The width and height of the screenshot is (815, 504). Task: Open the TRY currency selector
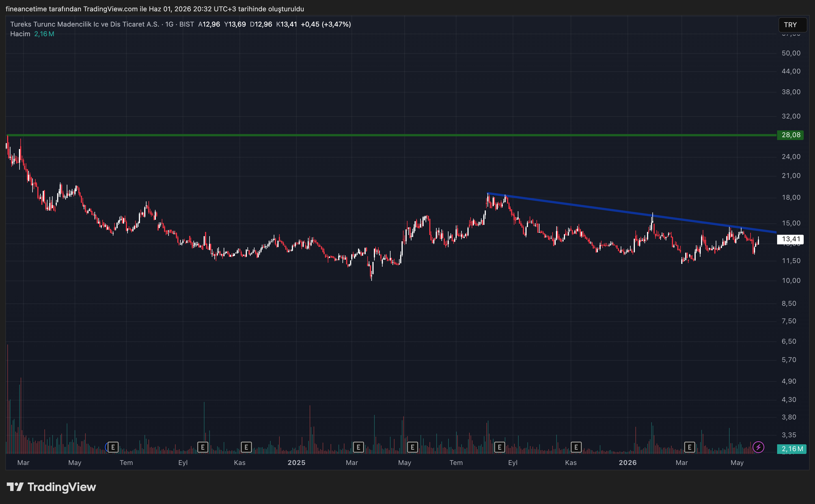(792, 25)
